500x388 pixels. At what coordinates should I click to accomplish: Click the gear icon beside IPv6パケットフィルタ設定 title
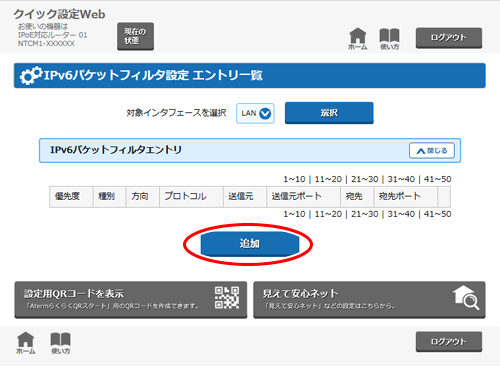click(31, 76)
